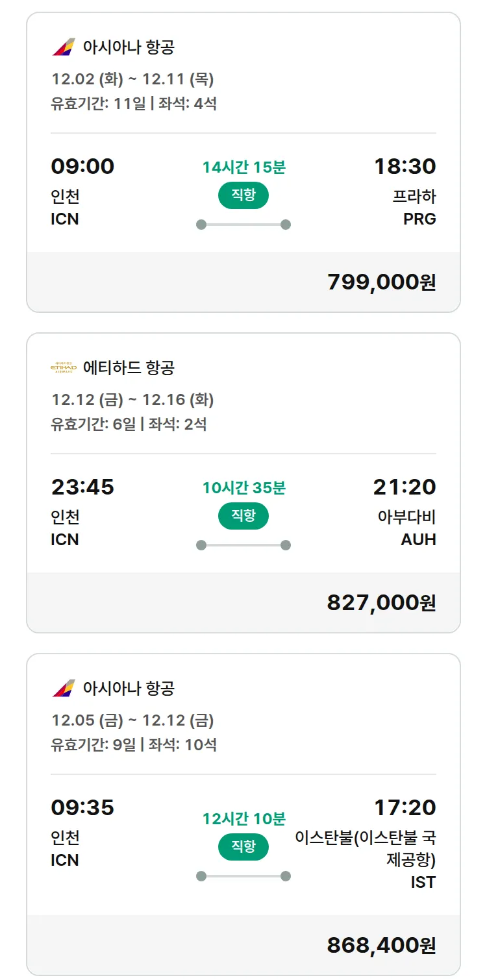This screenshot has width=487, height=980.
Task: Open the 799,000원 Prague fare
Action: click(x=381, y=282)
